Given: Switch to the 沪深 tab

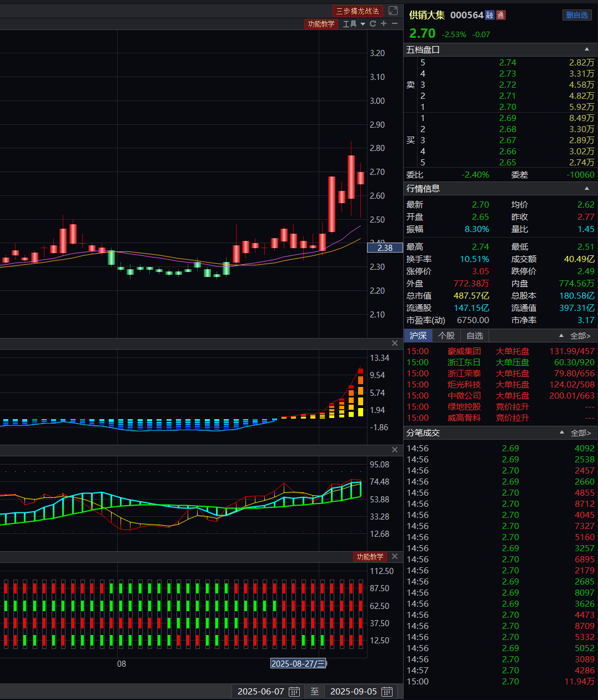Looking at the screenshot, I should coord(418,335).
